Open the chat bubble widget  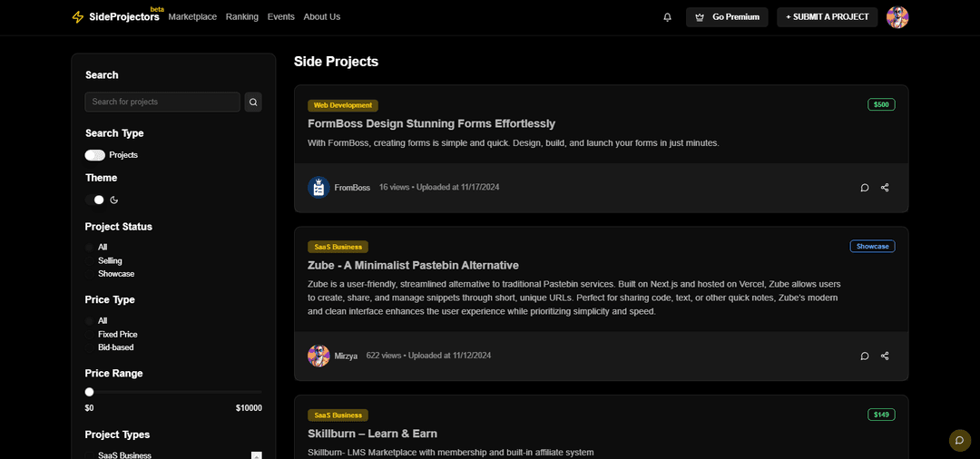pyautogui.click(x=959, y=440)
